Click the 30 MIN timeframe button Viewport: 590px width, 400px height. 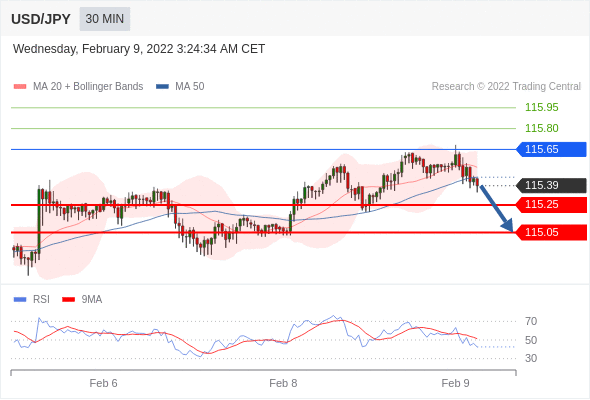[105, 19]
